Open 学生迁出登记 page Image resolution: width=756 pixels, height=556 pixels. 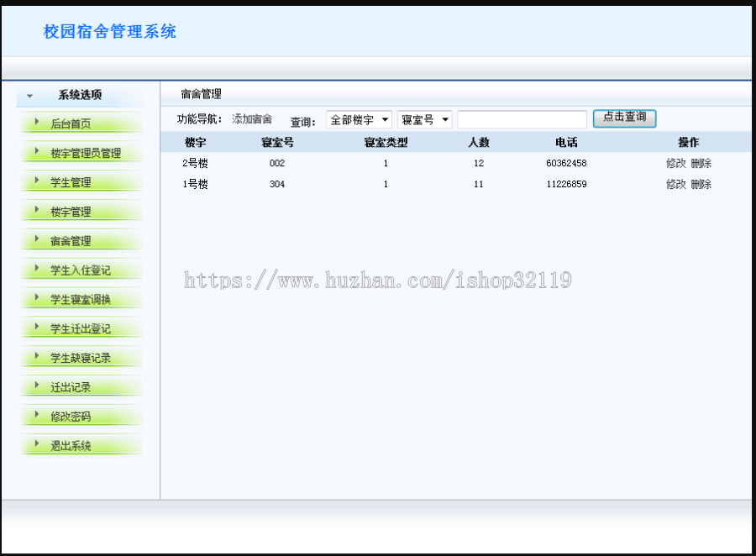pyautogui.click(x=81, y=328)
